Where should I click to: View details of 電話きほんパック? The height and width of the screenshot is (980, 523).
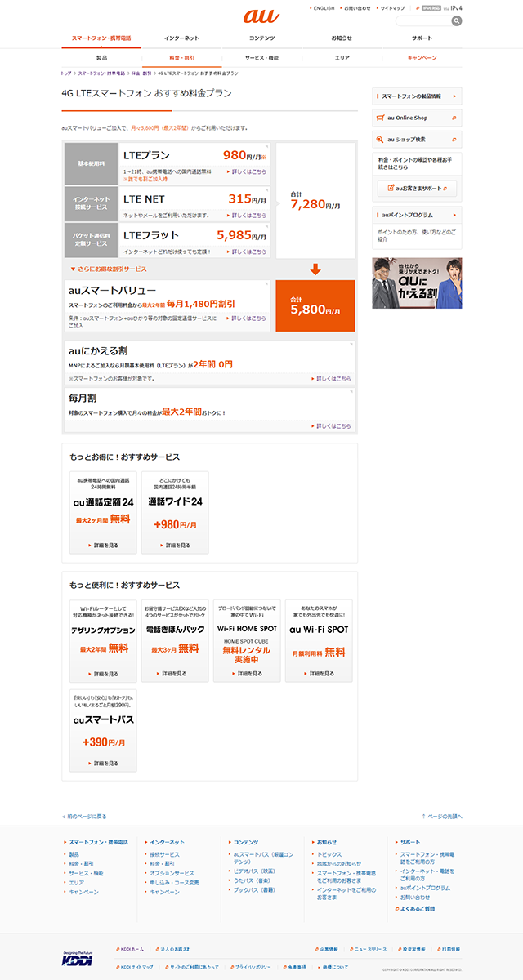coord(175,674)
